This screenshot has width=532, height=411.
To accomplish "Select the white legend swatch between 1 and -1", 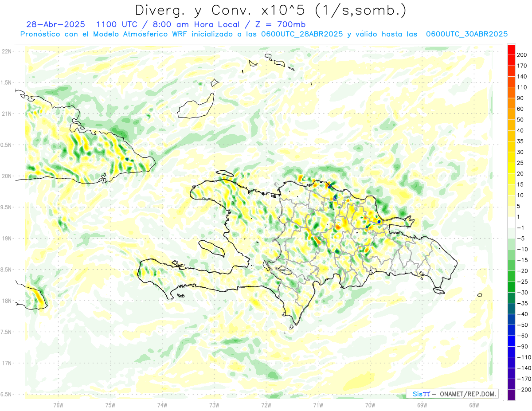I will coord(511,222).
